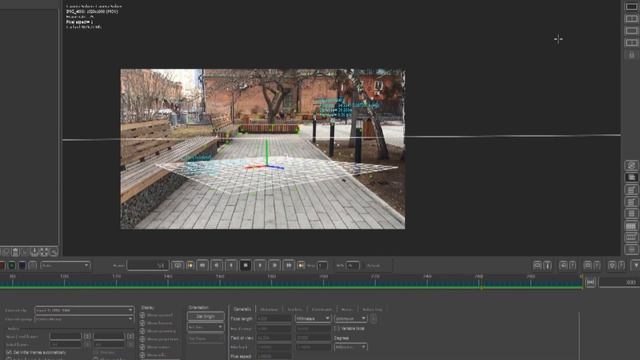Click the bottommost icon in the right sidebar
Screen dimensions: 640x360
(x=631, y=249)
